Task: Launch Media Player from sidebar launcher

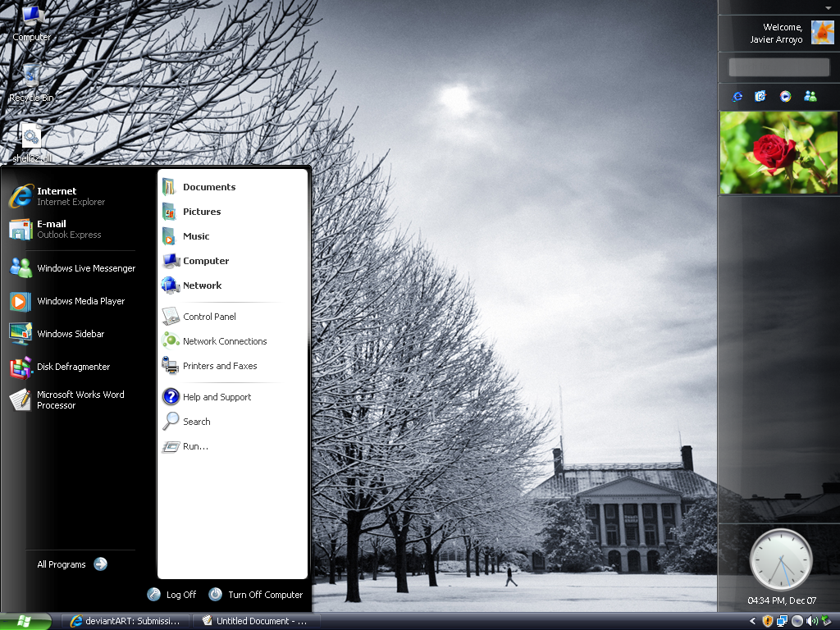Action: coord(785,97)
